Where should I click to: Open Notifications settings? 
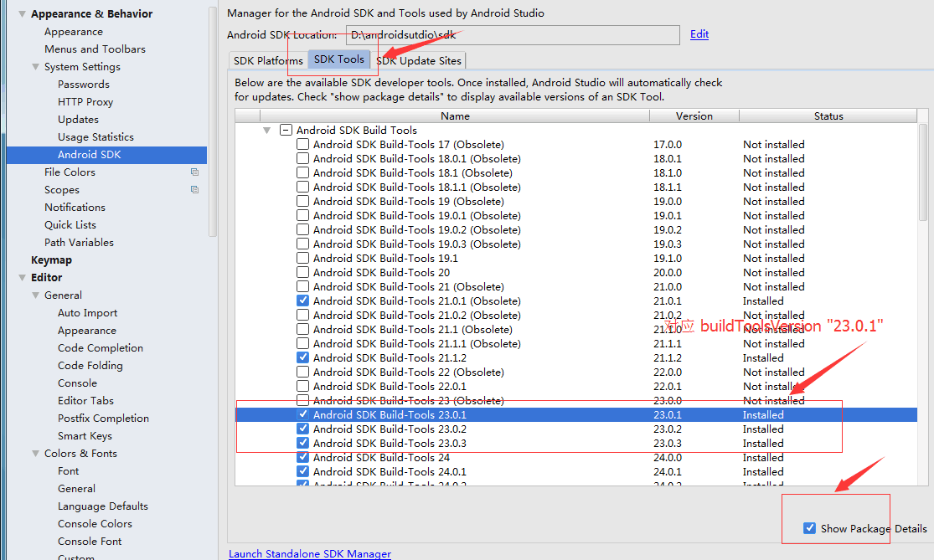(x=75, y=207)
